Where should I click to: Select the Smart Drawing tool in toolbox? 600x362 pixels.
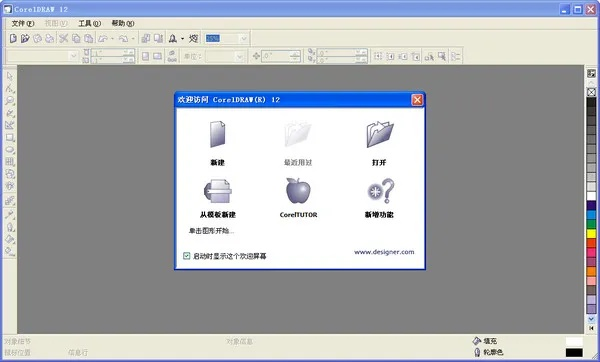[10, 125]
